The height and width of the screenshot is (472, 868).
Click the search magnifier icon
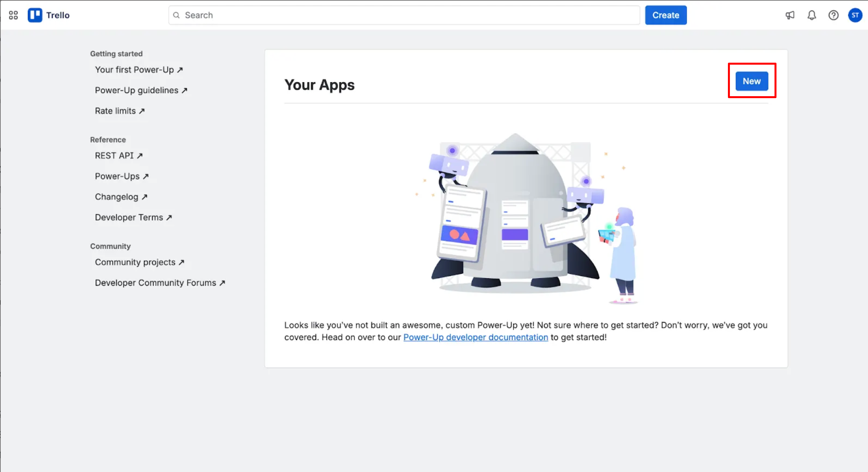[176, 15]
